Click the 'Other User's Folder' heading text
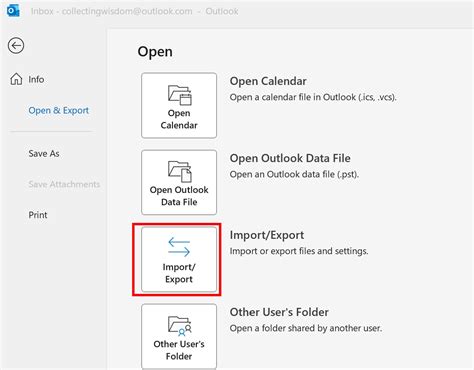The image size is (474, 370). pos(279,312)
